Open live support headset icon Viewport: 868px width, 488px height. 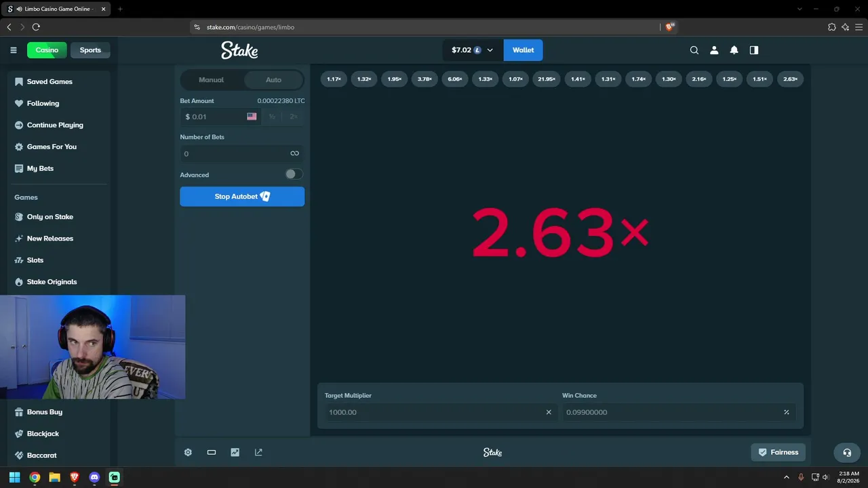[x=847, y=452]
